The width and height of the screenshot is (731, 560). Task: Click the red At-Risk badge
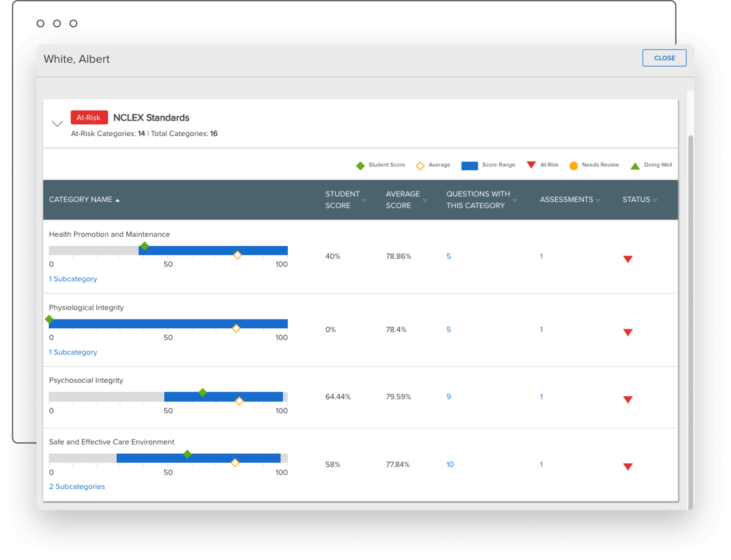(89, 117)
